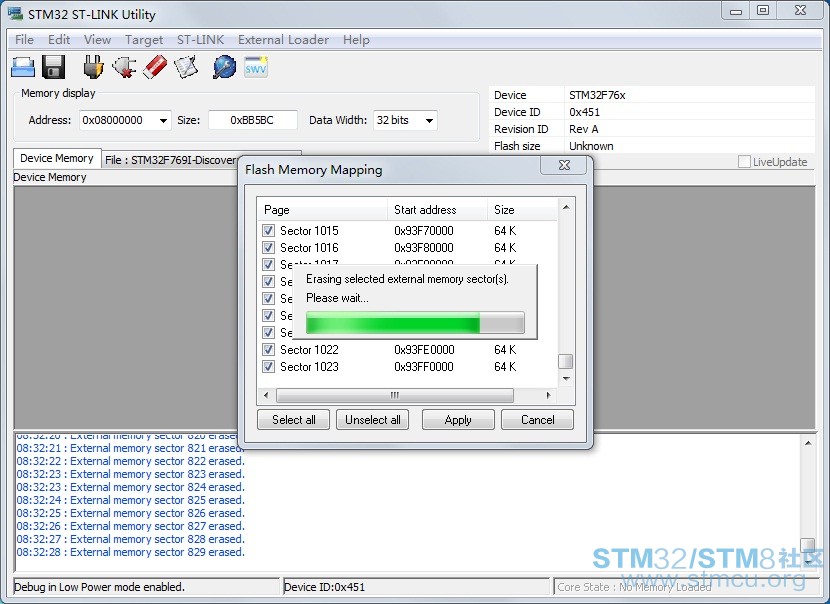Image resolution: width=830 pixels, height=604 pixels.
Task: Open the SWV viewer icon
Action: point(256,67)
